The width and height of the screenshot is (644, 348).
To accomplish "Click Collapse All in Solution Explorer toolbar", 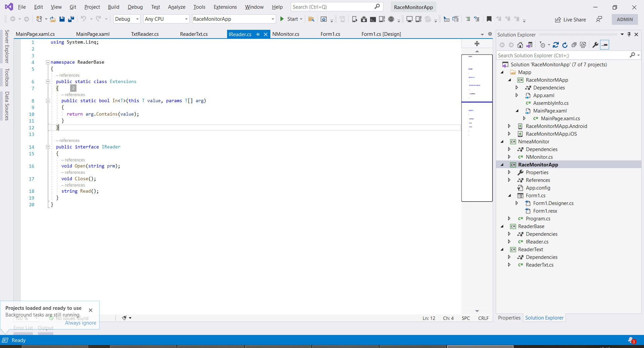I will [x=574, y=45].
